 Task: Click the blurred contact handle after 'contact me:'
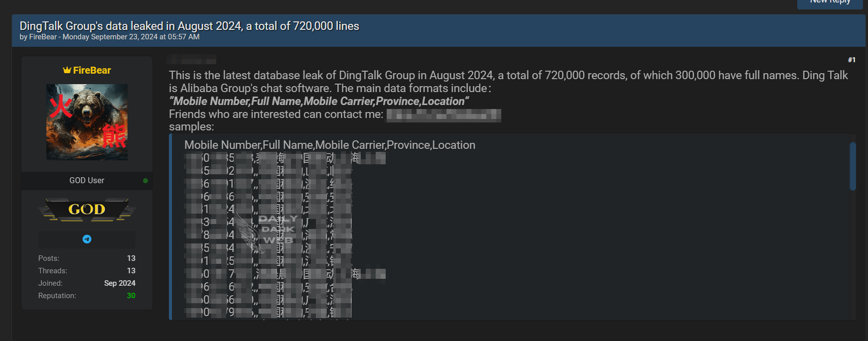coord(443,115)
